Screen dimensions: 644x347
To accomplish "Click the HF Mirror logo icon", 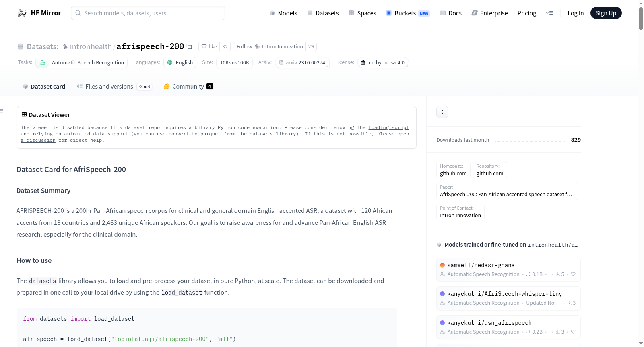I will (x=22, y=13).
